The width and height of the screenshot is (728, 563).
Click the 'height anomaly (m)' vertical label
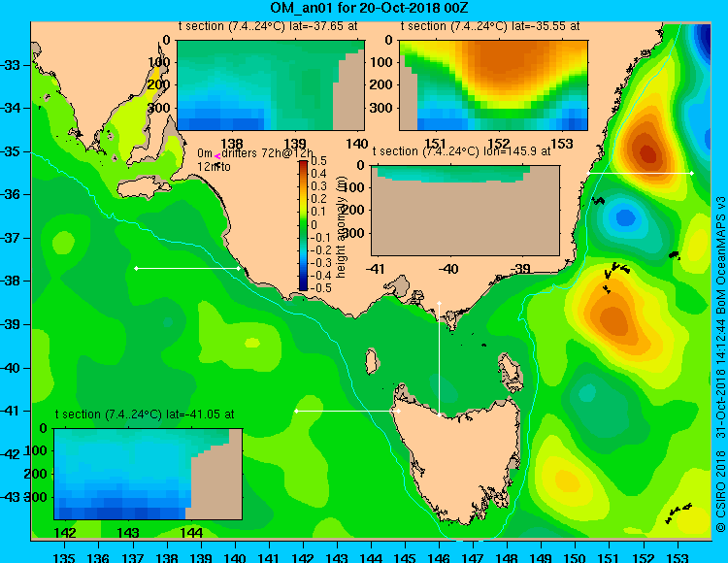(x=342, y=226)
